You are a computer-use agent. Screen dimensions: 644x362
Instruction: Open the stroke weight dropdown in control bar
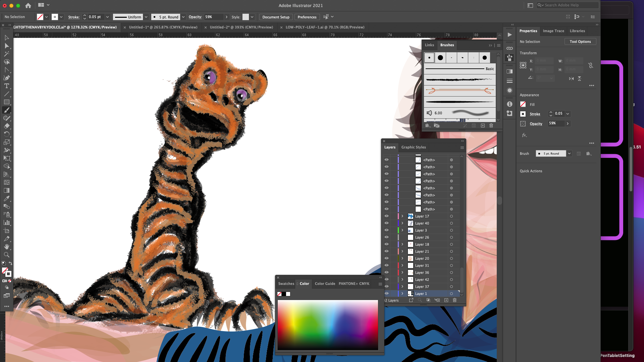coord(108,17)
